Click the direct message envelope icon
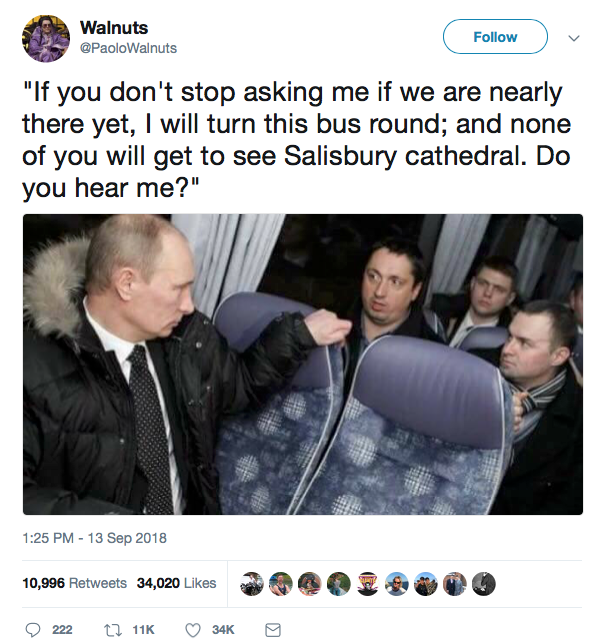613x643 pixels. (x=273, y=629)
